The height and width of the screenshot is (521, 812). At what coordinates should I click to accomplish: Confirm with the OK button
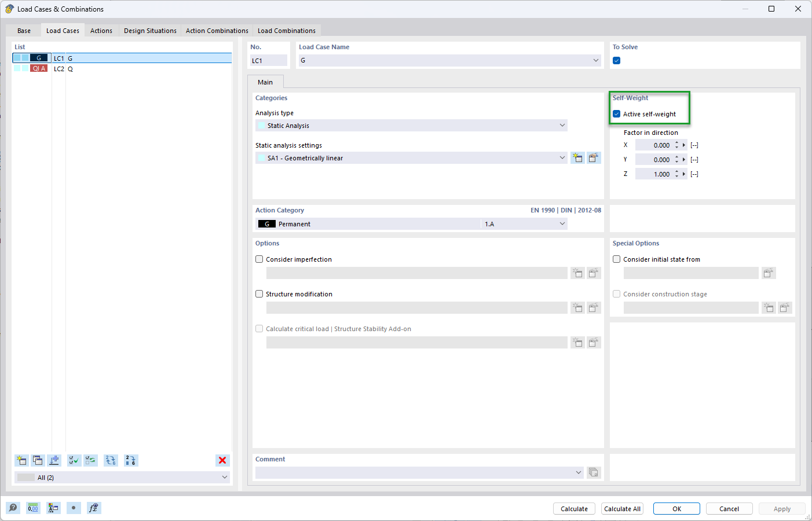[x=676, y=509]
